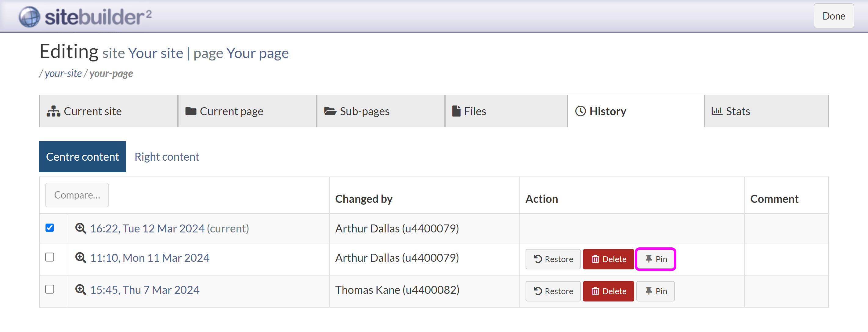
Task: Delete the 11:10 Mon 11 Mar version
Action: (608, 259)
